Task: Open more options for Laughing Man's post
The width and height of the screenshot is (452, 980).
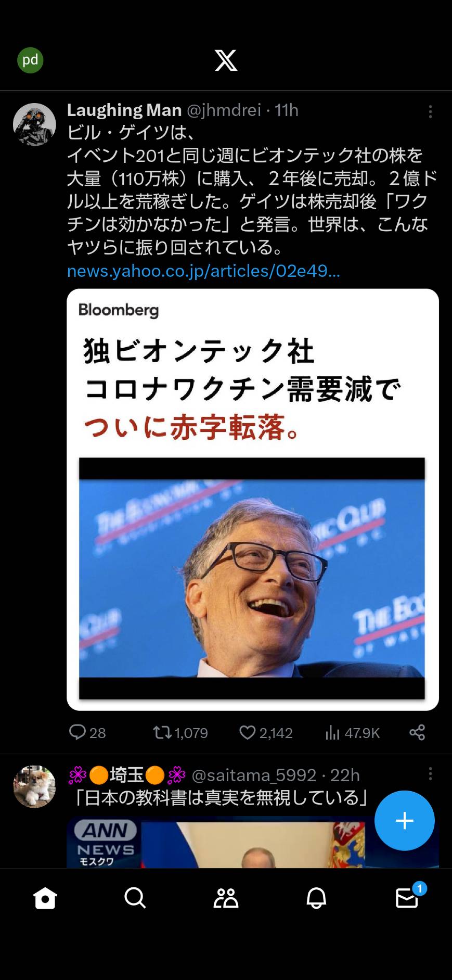Action: coord(430,111)
